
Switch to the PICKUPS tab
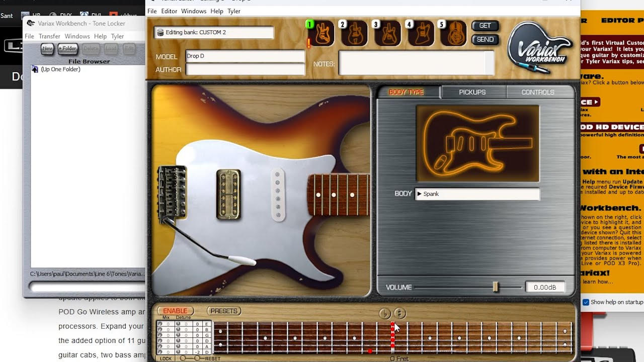coord(472,92)
